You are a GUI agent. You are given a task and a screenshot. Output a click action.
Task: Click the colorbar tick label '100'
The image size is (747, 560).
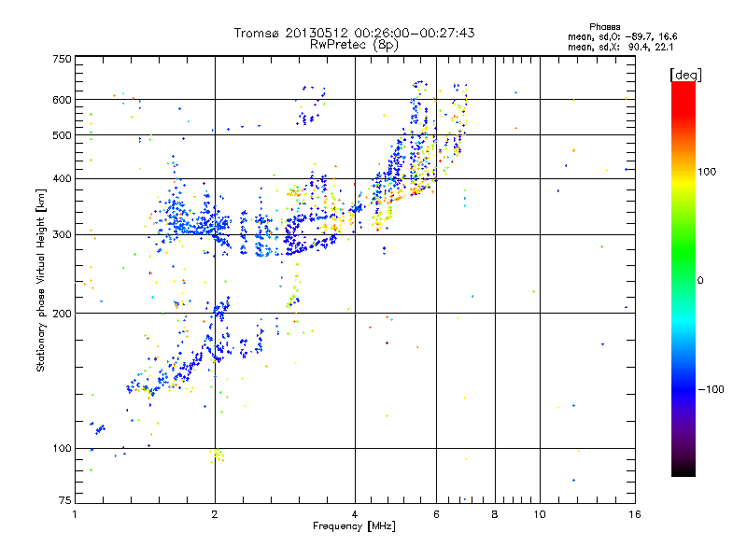707,172
